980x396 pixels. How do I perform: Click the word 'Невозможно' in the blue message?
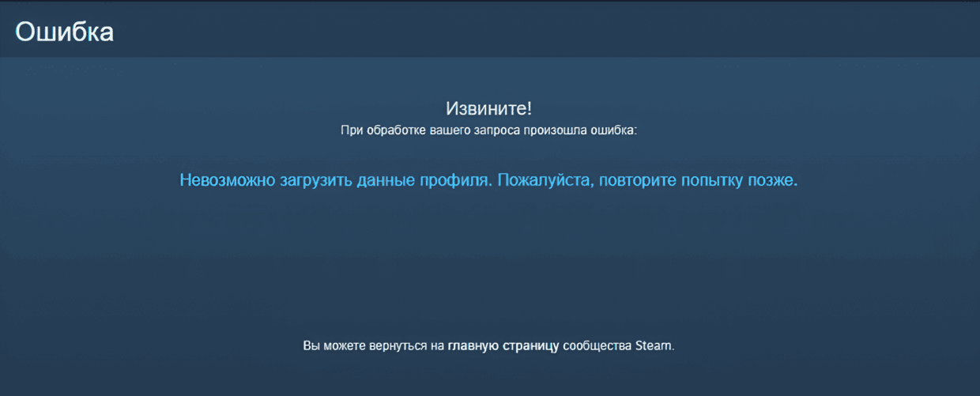(x=228, y=180)
